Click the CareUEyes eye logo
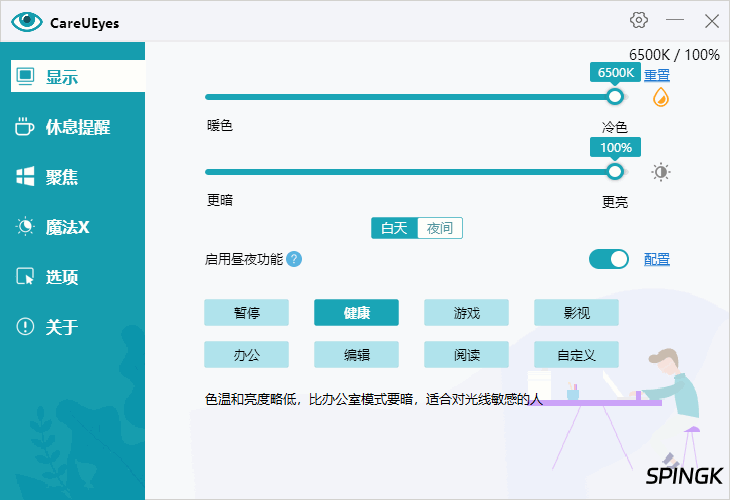730x500 pixels. pos(27,21)
